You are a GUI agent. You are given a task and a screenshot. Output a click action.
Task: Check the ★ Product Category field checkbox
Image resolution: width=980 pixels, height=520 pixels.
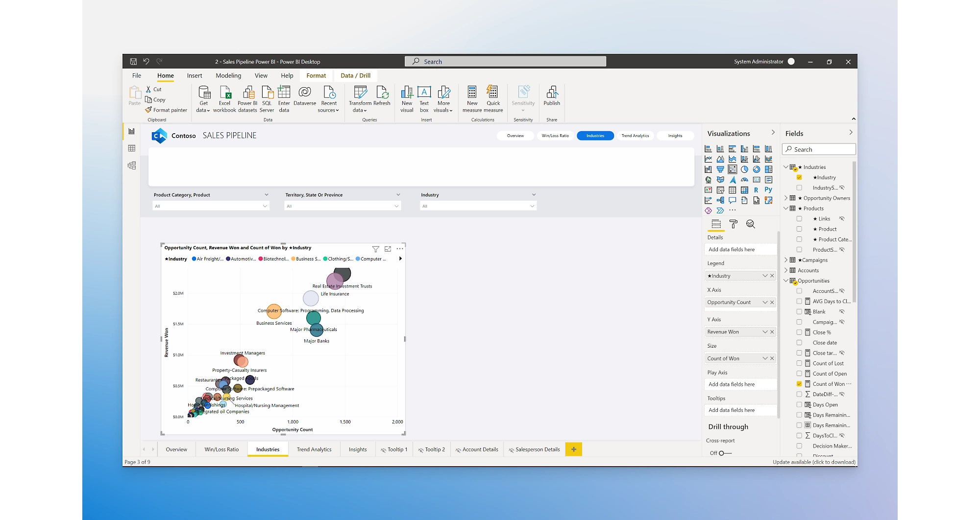tap(799, 239)
